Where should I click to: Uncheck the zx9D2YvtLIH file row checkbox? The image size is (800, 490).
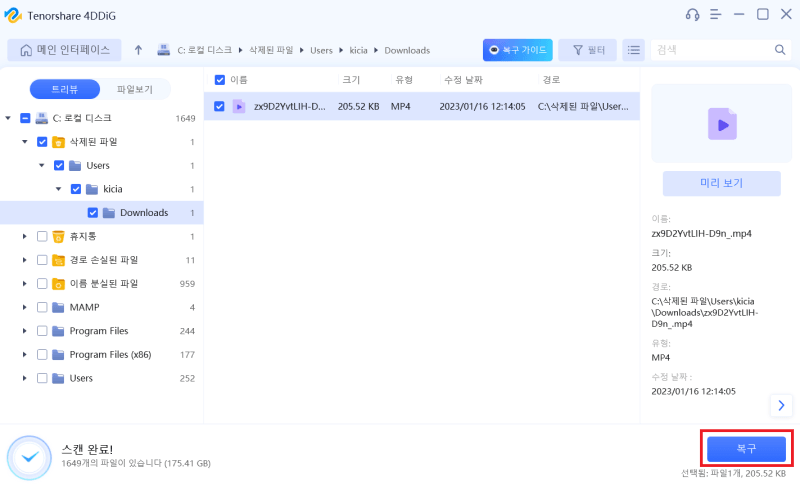click(219, 106)
